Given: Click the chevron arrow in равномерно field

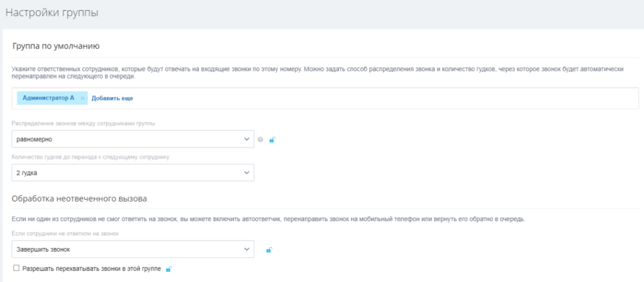Looking at the screenshot, I should (x=246, y=139).
